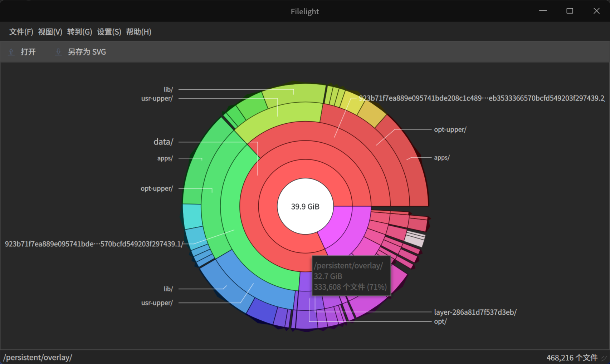The image size is (610, 364).
Task: Click the layer-286a81d7f537d3eb/ label
Action: click(x=475, y=312)
